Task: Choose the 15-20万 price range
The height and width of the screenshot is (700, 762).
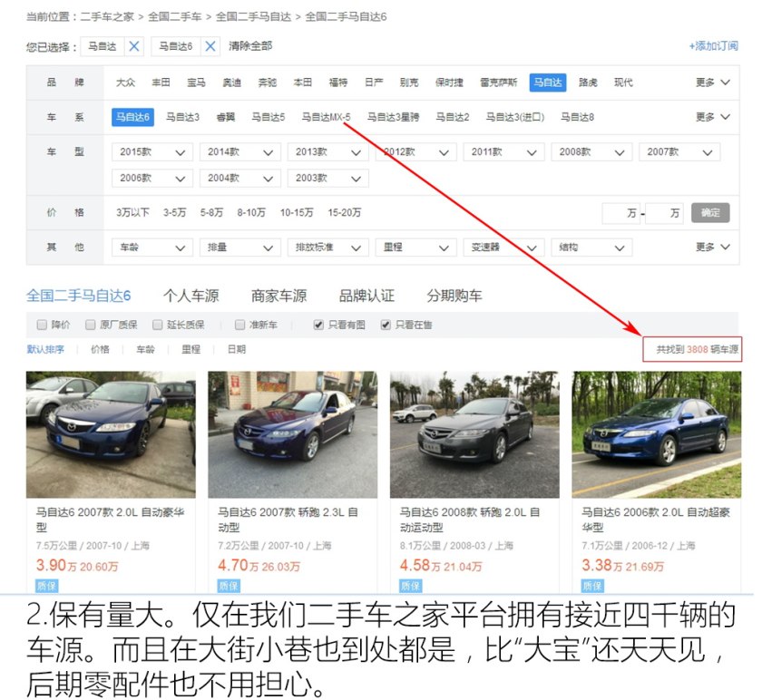Action: click(x=345, y=213)
